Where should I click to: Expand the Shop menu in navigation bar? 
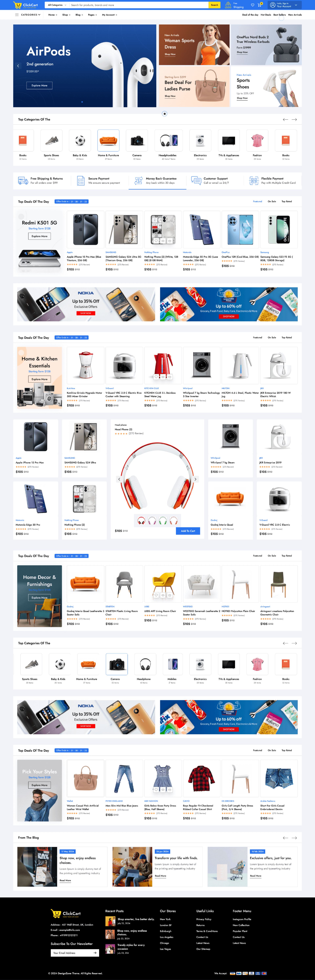(66, 15)
